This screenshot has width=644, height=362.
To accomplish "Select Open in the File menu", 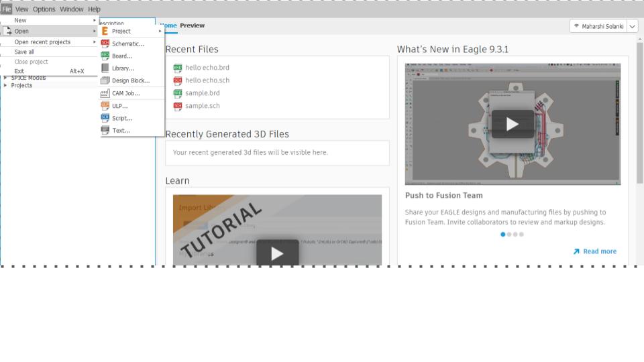I will pyautogui.click(x=49, y=32).
